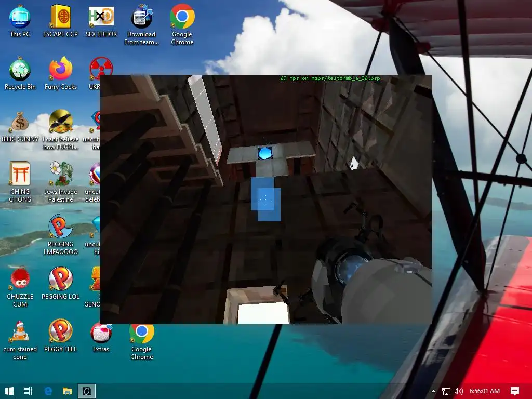Select the This PC desktop icon
This screenshot has width=532, height=399.
(x=20, y=21)
